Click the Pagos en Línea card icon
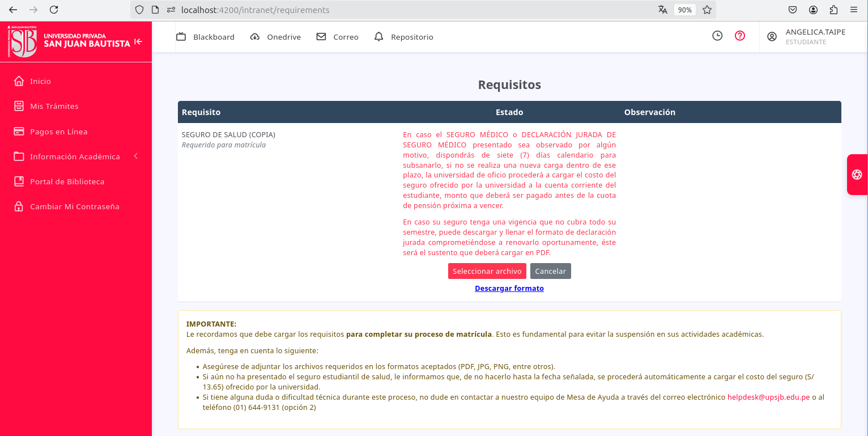 pyautogui.click(x=19, y=132)
